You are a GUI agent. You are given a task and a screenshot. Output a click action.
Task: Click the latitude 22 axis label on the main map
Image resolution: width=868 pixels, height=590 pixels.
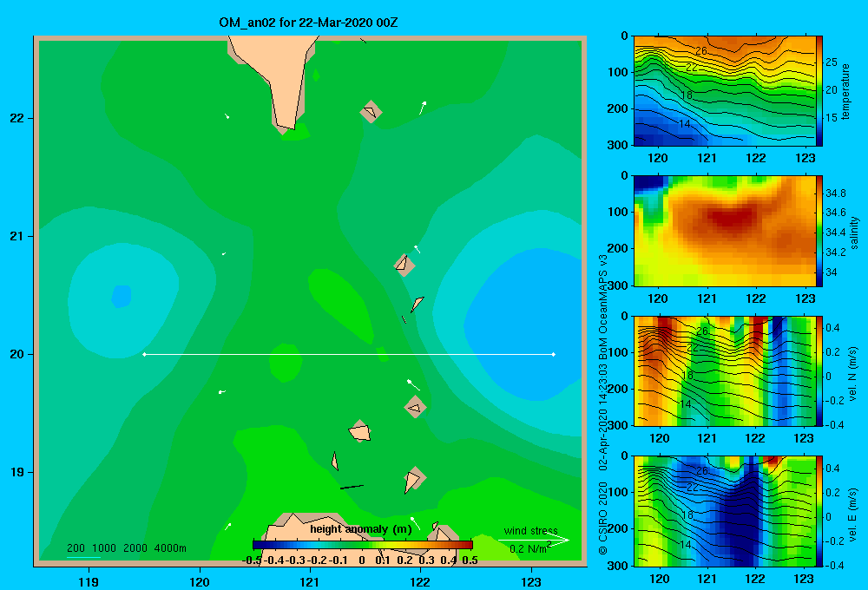click(x=16, y=119)
